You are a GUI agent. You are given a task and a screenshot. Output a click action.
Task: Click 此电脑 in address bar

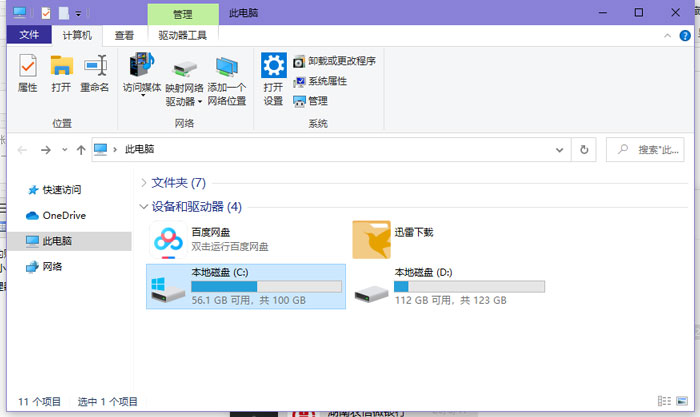tap(139, 150)
